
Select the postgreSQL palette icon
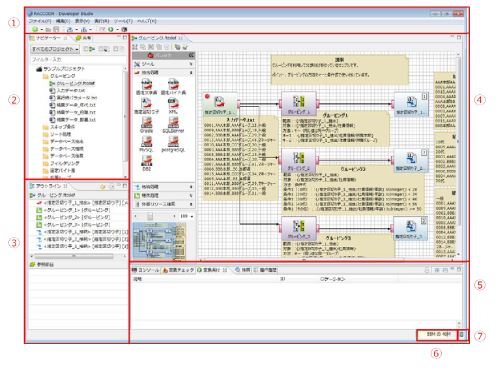[x=173, y=145]
